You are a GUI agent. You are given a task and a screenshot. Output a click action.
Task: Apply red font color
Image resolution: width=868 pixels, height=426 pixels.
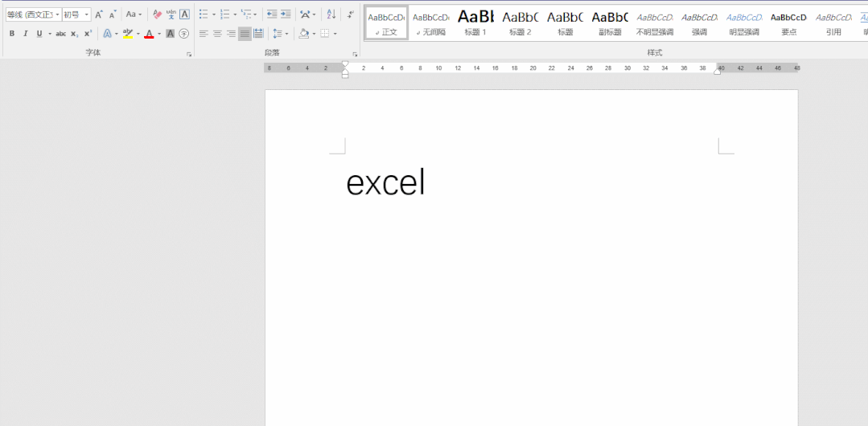pyautogui.click(x=149, y=34)
